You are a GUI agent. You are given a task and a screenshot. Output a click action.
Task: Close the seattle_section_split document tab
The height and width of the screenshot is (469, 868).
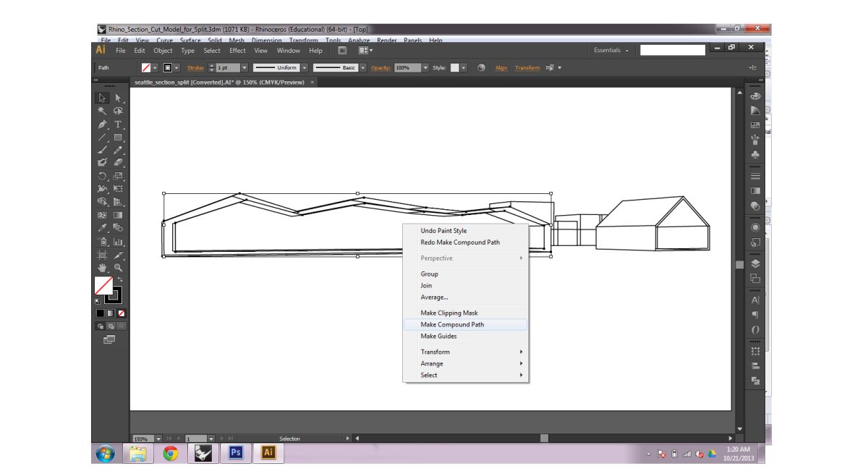312,83
